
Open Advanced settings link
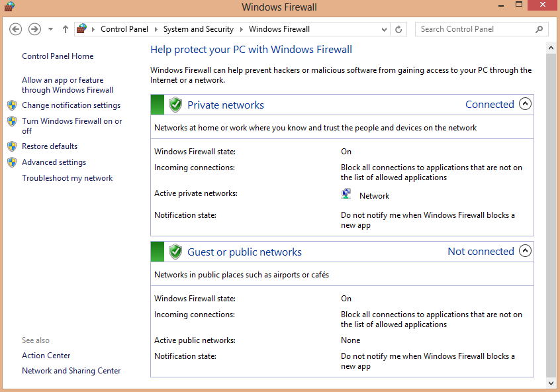coord(54,162)
